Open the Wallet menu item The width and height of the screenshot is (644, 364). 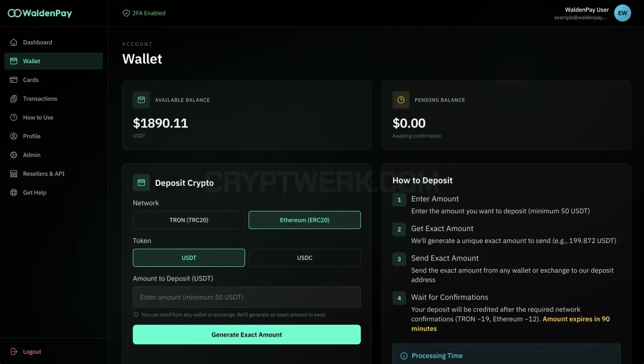point(54,61)
